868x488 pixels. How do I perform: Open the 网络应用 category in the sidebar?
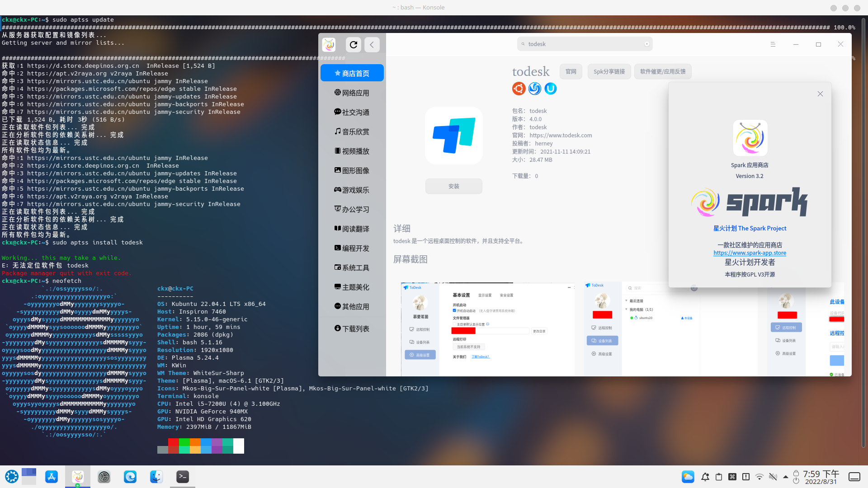pyautogui.click(x=352, y=92)
